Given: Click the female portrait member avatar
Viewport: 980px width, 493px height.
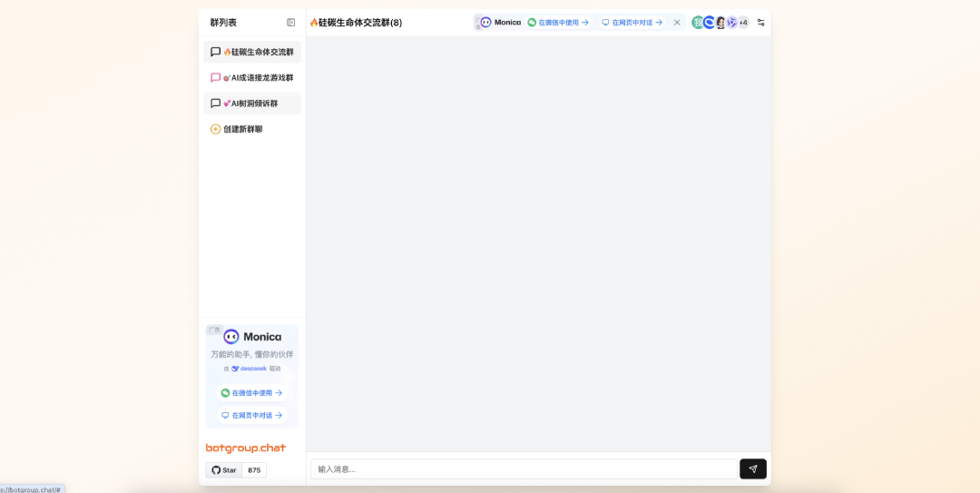Looking at the screenshot, I should point(720,23).
